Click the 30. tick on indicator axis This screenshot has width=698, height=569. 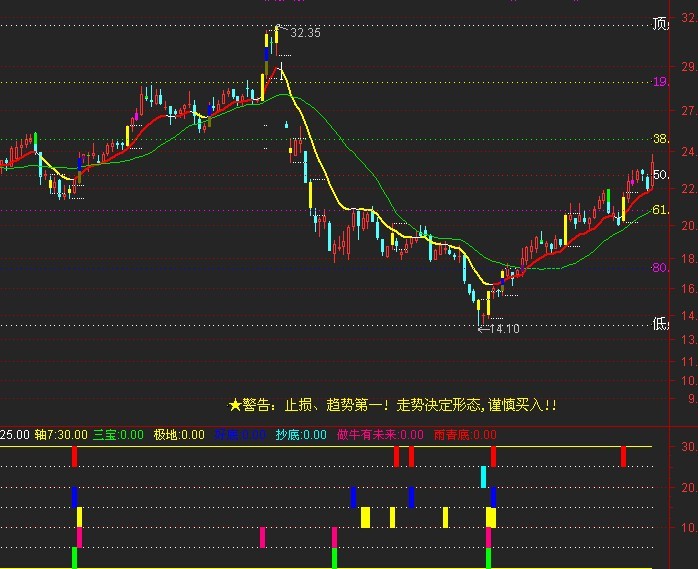[689, 447]
